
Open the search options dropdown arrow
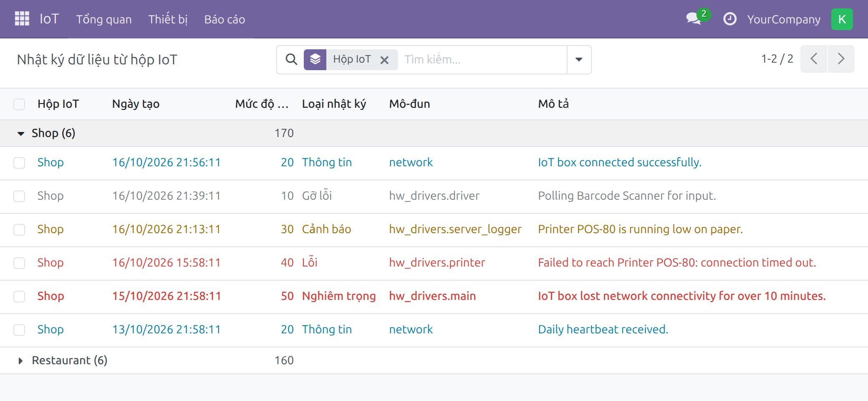[x=579, y=60]
